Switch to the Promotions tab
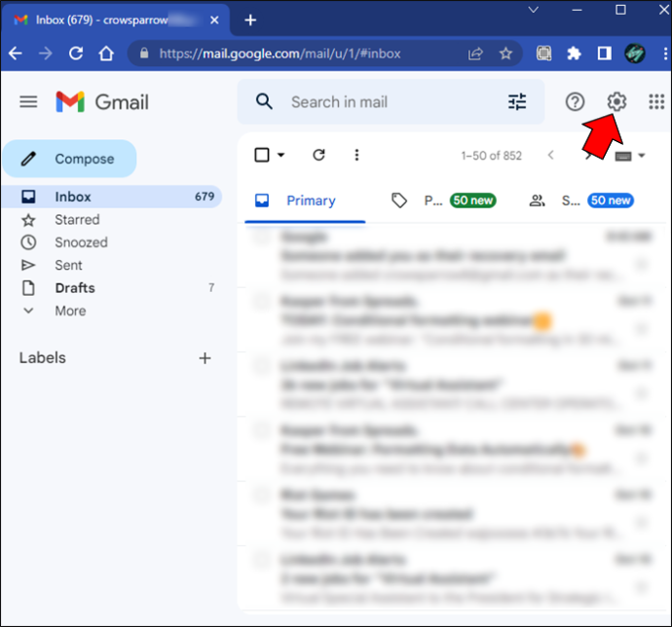The height and width of the screenshot is (627, 672). click(443, 201)
